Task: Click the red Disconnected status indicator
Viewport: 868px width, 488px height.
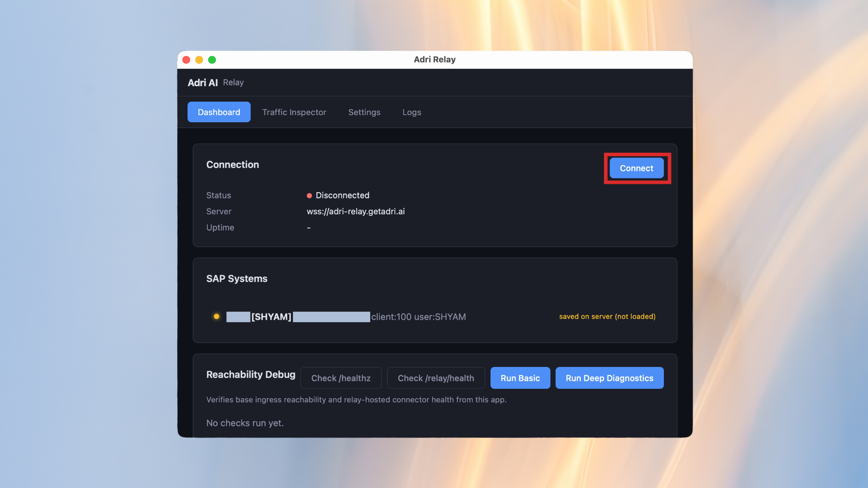Action: coord(309,196)
